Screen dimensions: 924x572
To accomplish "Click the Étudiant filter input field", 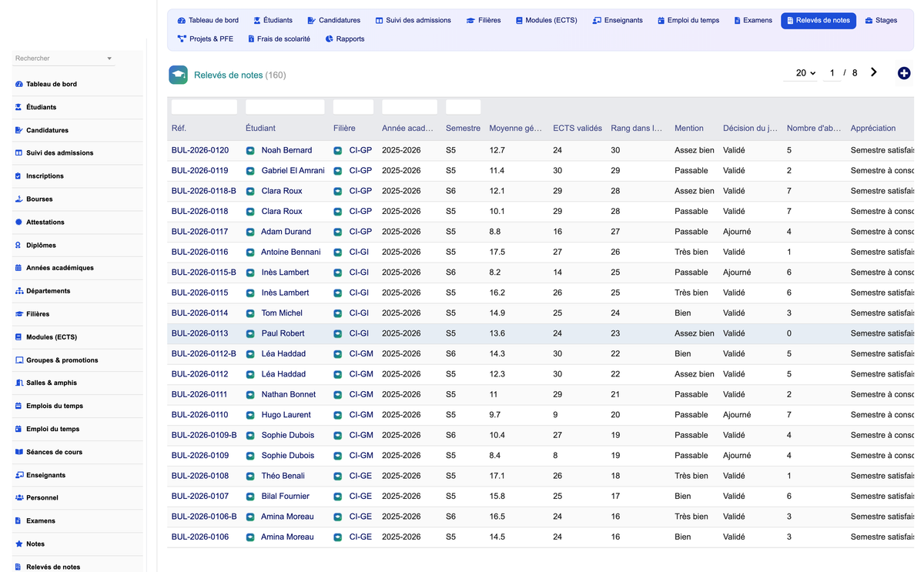I will pos(285,107).
